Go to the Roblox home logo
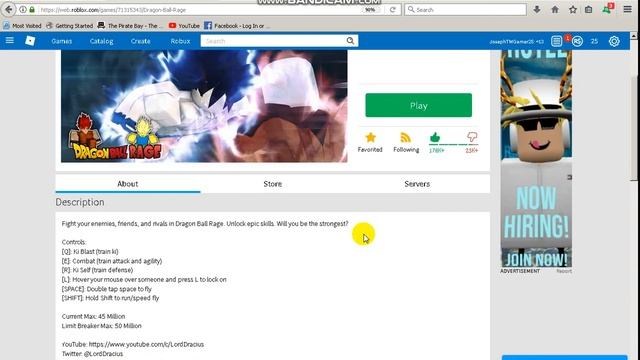The image size is (640, 360). [30, 40]
